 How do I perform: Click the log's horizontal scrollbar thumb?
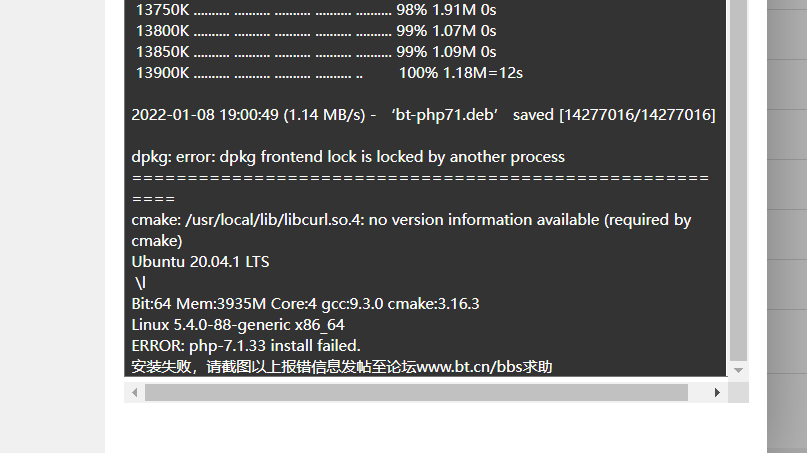(416, 393)
